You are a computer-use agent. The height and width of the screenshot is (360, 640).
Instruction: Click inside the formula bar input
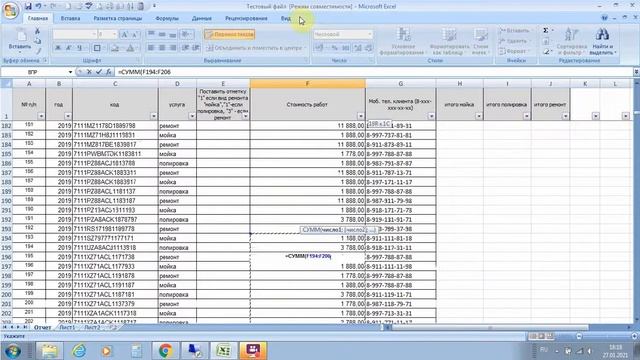(373, 72)
